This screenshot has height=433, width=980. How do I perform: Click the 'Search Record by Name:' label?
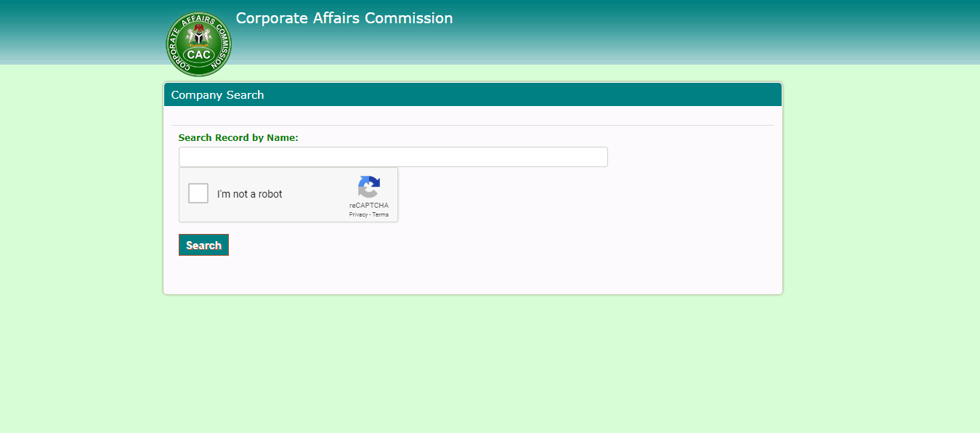tap(238, 137)
